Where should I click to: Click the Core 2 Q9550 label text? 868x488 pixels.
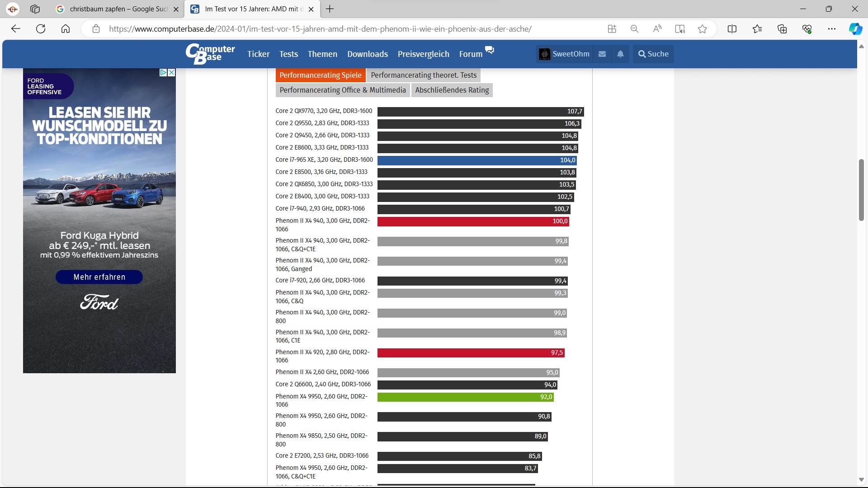pyautogui.click(x=322, y=123)
